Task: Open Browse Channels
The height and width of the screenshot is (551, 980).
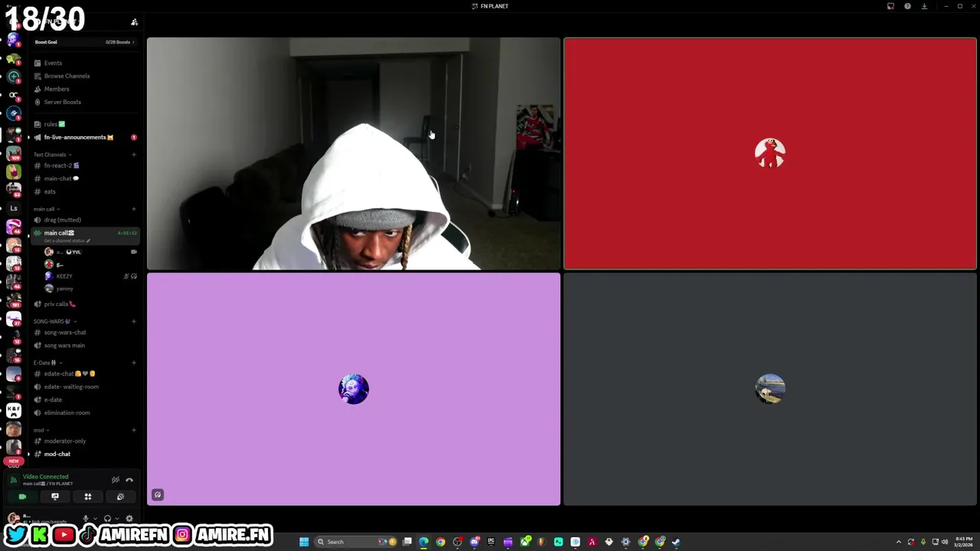Action: 84,76
